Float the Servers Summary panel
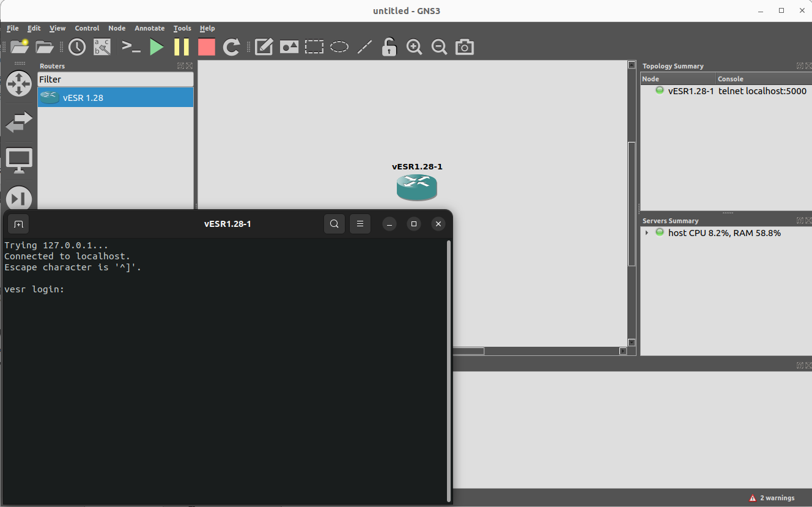Image resolution: width=812 pixels, height=507 pixels. coord(800,221)
